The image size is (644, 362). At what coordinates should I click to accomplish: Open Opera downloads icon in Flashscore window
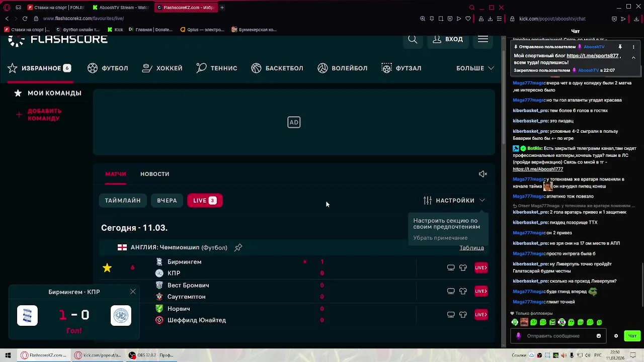tap(490, 19)
